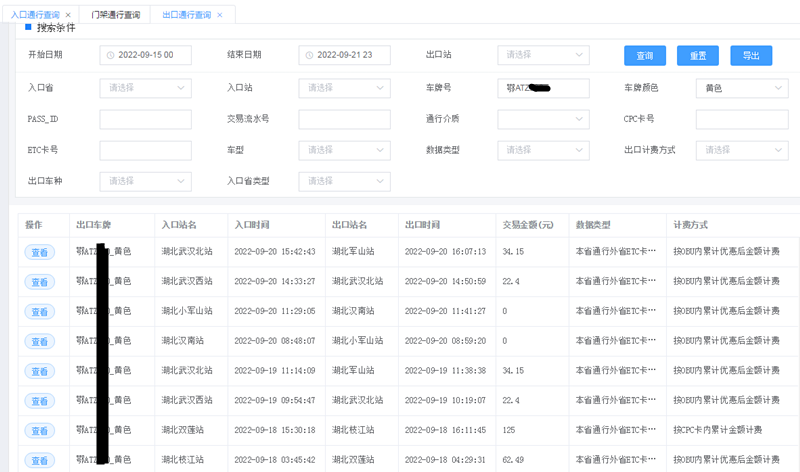Expand the 入口站 dropdown

pos(344,88)
